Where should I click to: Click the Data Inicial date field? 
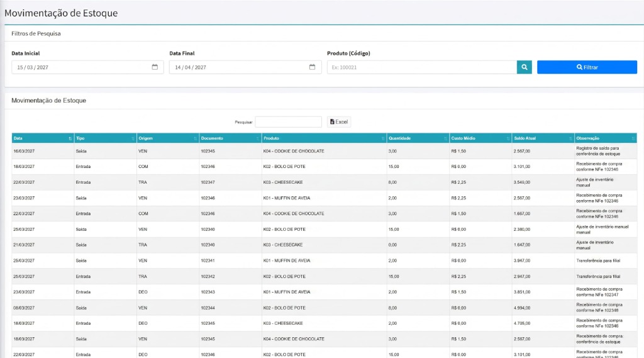(87, 67)
